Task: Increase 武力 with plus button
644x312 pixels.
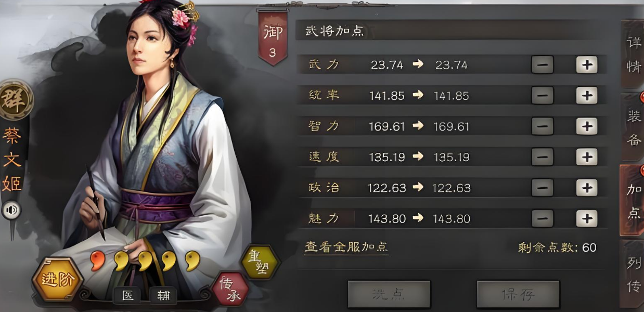Action: (x=587, y=64)
